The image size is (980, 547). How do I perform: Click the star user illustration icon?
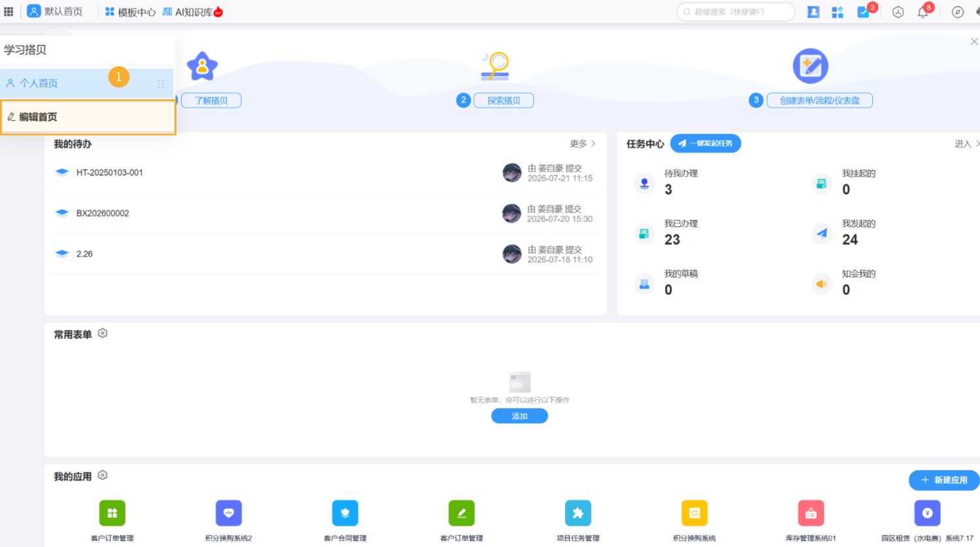[203, 66]
